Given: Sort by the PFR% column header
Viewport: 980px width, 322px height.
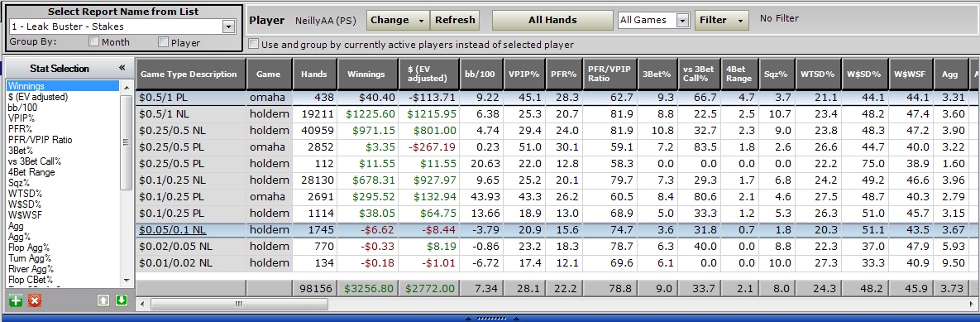Looking at the screenshot, I should [564, 74].
